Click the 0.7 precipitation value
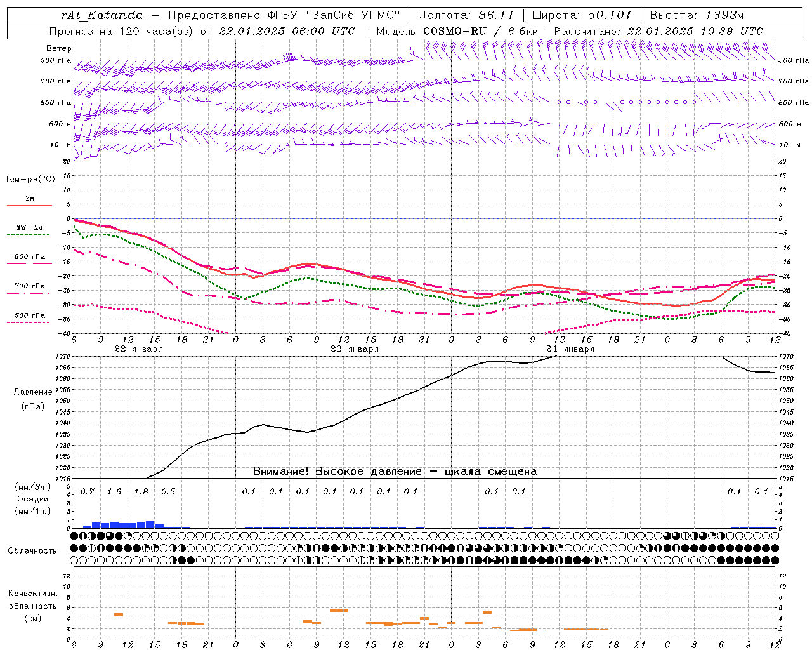Image resolution: width=812 pixels, height=650 pixels. 88,492
